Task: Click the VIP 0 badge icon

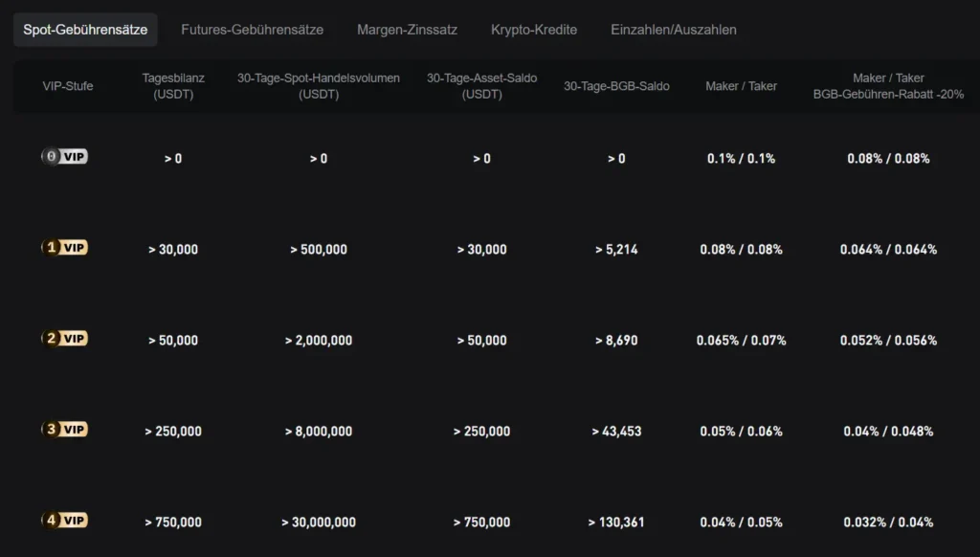Action: (64, 156)
